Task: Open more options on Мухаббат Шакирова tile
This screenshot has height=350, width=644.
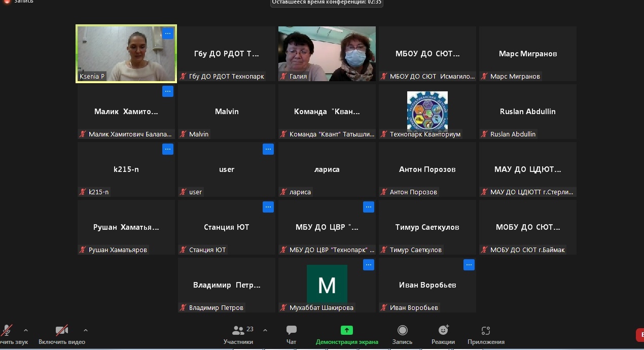Action: (x=369, y=265)
